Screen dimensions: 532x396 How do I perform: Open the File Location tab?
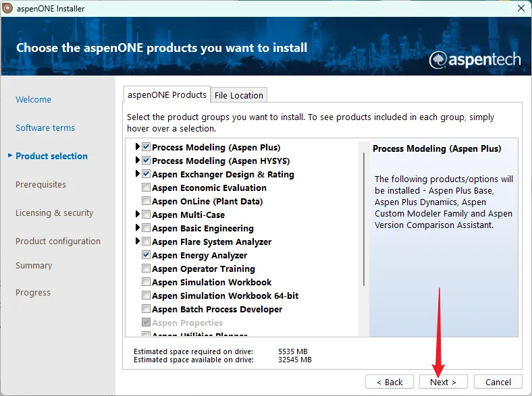pos(239,95)
